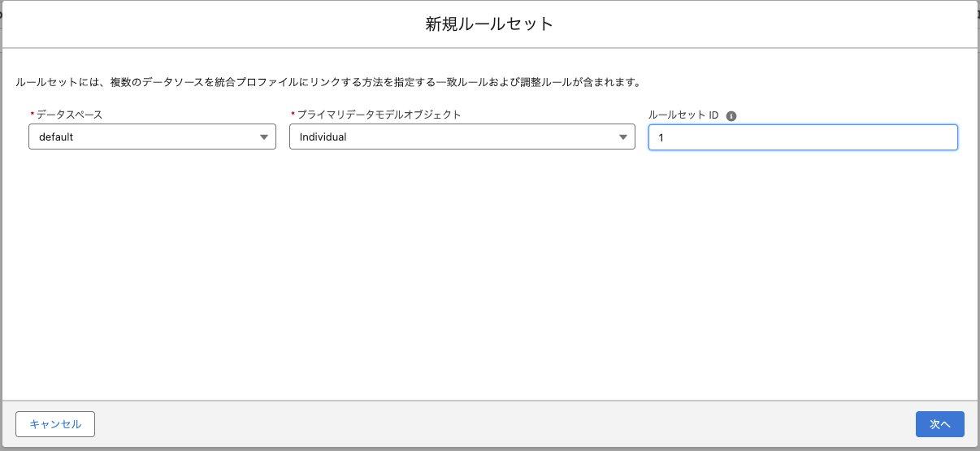The height and width of the screenshot is (451, 980).
Task: Select the 'default' value in the データスペース combo box
Action: pos(56,137)
